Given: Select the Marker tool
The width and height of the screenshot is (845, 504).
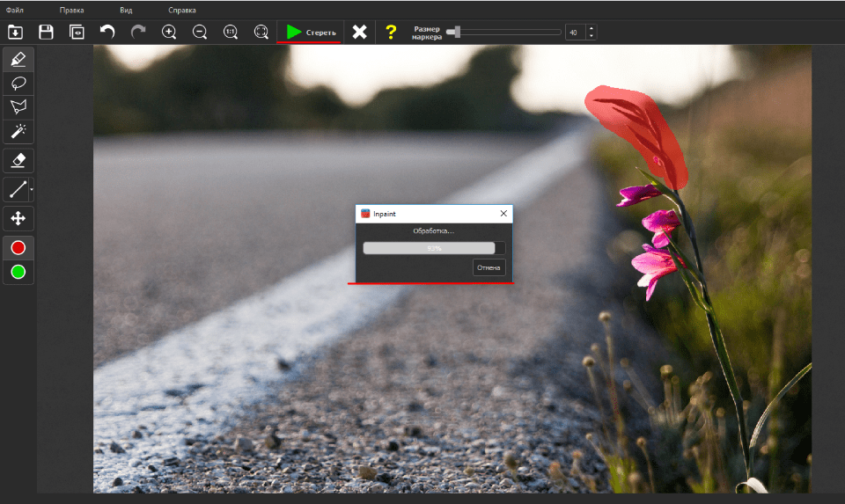Looking at the screenshot, I should 18,59.
